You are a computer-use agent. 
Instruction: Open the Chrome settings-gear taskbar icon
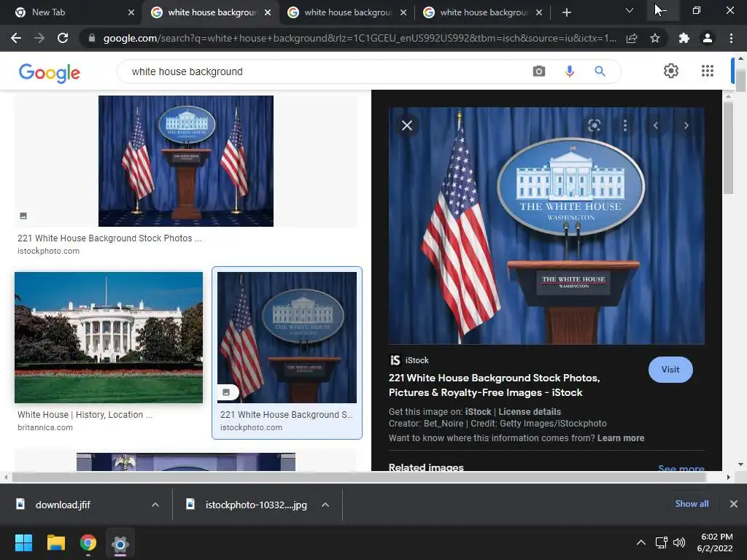pyautogui.click(x=120, y=543)
